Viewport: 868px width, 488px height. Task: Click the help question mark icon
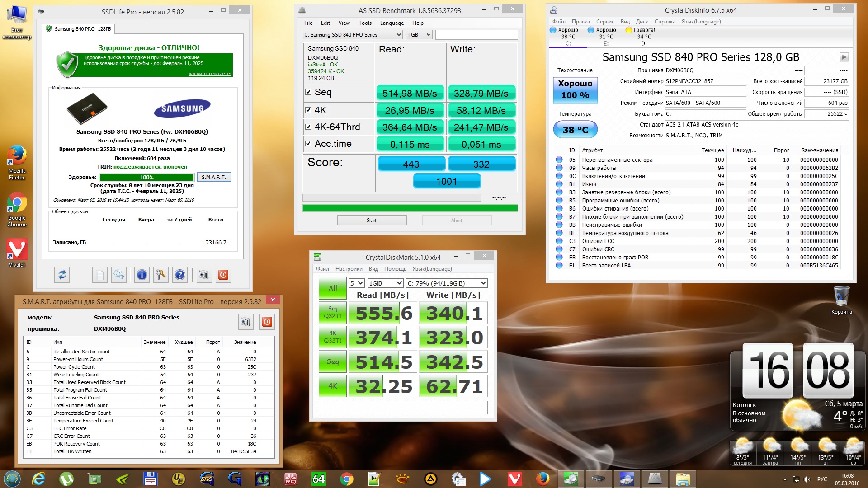click(180, 275)
